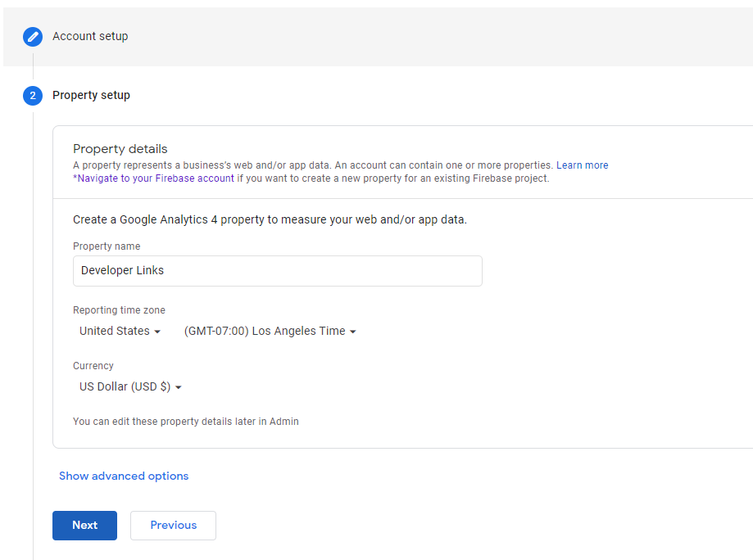Click the caret arrow next to US Dollar
This screenshot has height=560, width=753.
(179, 387)
